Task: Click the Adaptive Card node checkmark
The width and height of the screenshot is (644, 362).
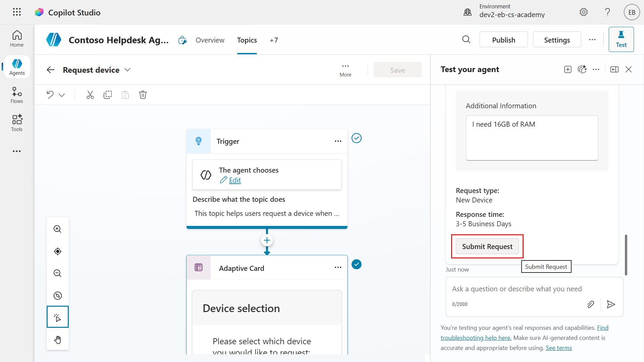Action: (356, 264)
